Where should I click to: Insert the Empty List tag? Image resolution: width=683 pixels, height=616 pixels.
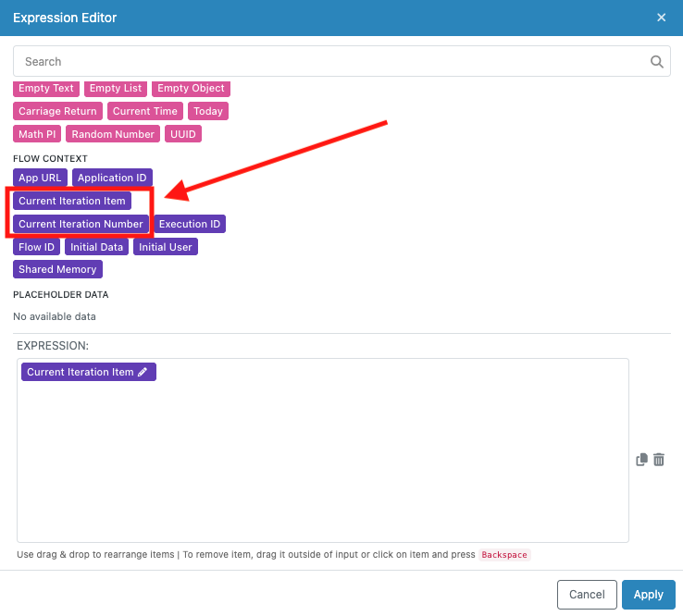click(x=116, y=89)
